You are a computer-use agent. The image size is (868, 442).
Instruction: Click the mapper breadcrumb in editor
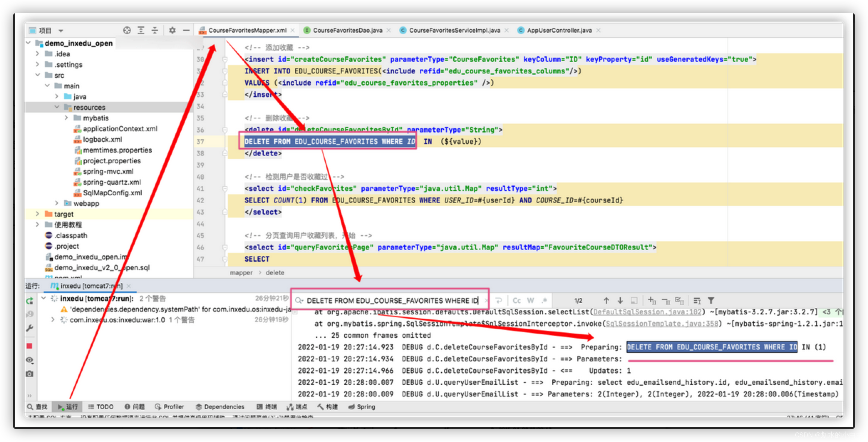pos(241,273)
